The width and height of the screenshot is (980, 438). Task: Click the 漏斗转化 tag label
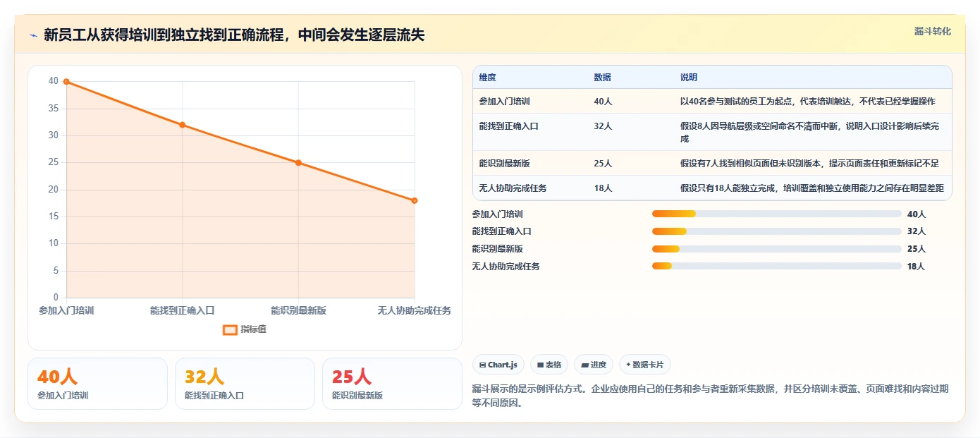(933, 31)
